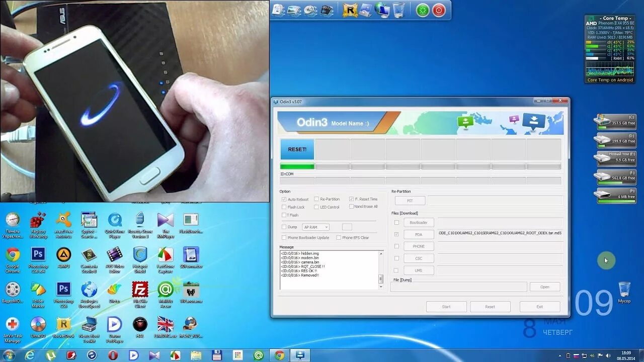
Task: Click the PDA file path field
Action: pos(500,233)
